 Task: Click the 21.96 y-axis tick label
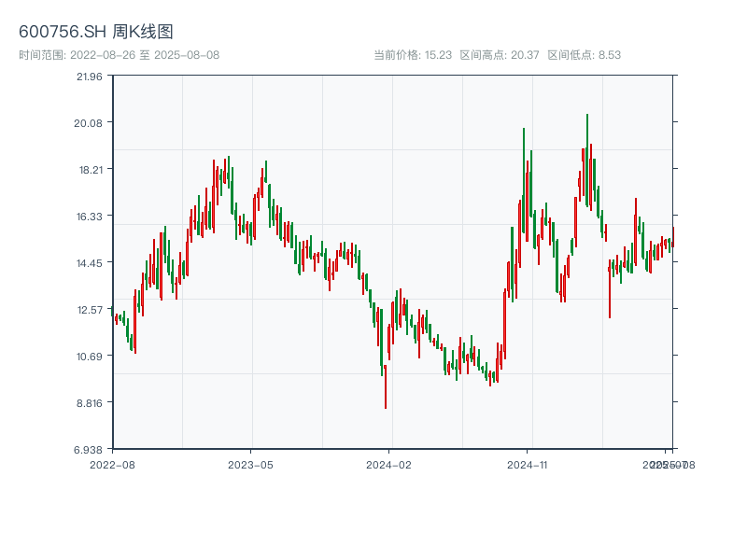tap(90, 77)
